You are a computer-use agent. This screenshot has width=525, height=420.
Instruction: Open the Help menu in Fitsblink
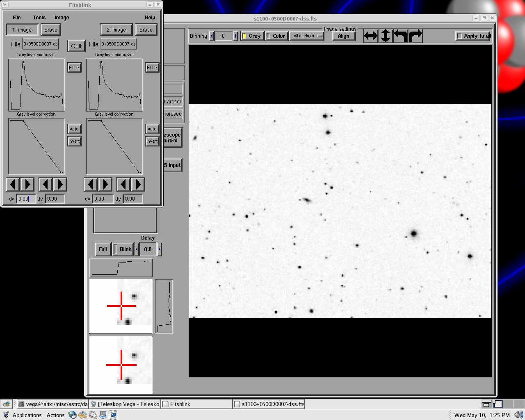[150, 18]
